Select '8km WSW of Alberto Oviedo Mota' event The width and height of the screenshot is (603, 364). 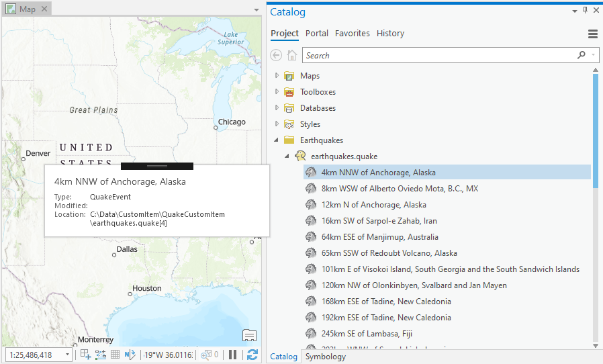point(400,189)
